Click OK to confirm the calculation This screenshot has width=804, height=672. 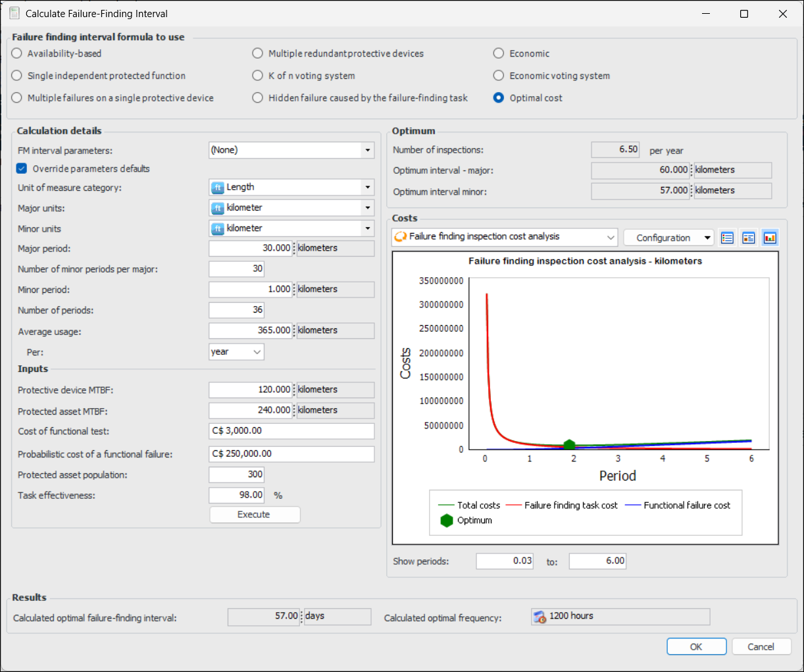click(696, 646)
